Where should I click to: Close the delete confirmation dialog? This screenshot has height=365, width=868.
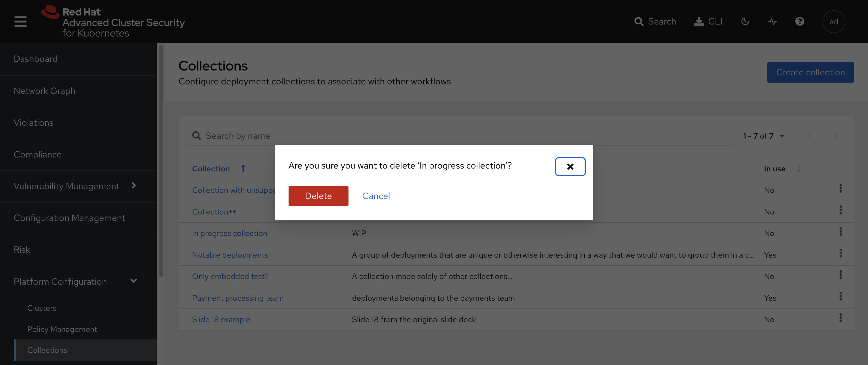[x=570, y=166]
